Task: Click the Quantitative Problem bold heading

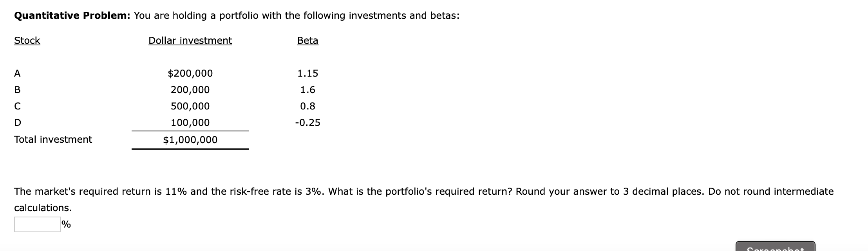Action: point(72,16)
